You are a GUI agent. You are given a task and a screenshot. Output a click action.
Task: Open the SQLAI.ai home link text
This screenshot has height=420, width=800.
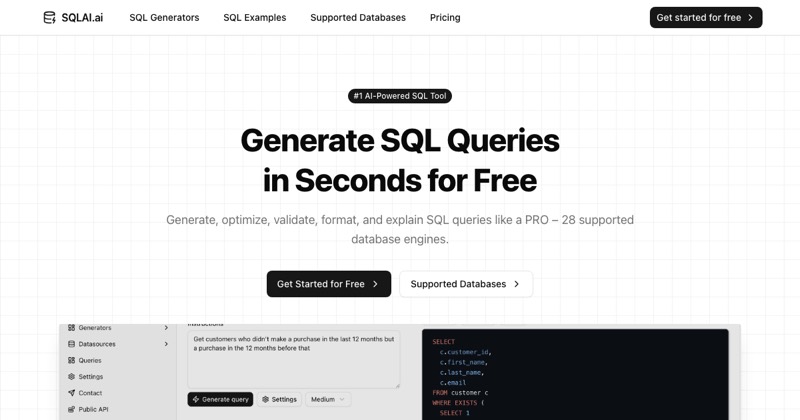[82, 17]
